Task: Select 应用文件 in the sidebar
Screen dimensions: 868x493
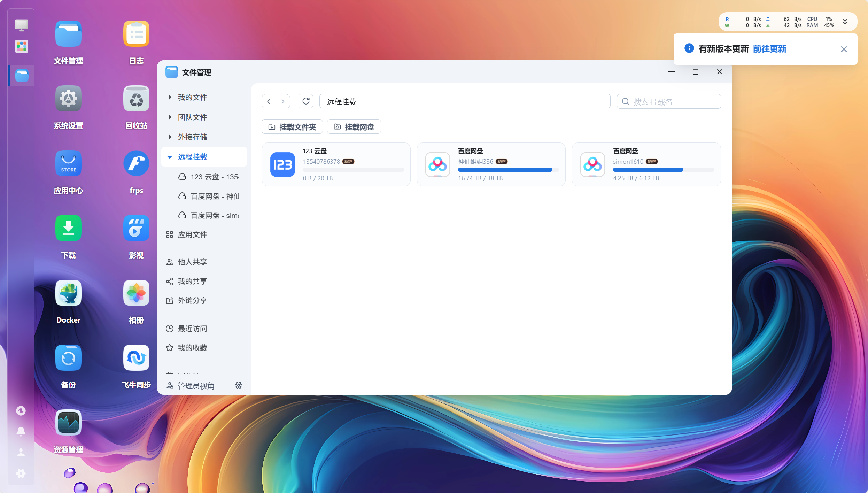Action: coord(192,235)
